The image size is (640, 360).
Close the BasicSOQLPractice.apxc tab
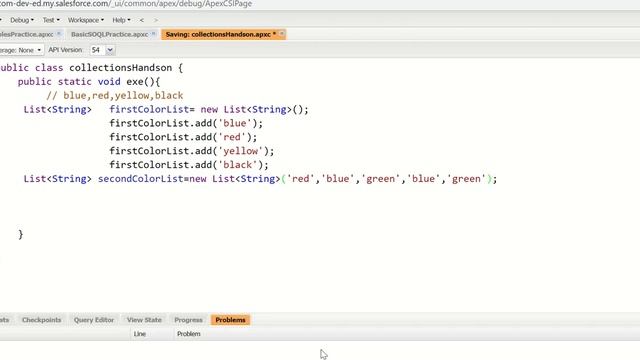click(153, 34)
